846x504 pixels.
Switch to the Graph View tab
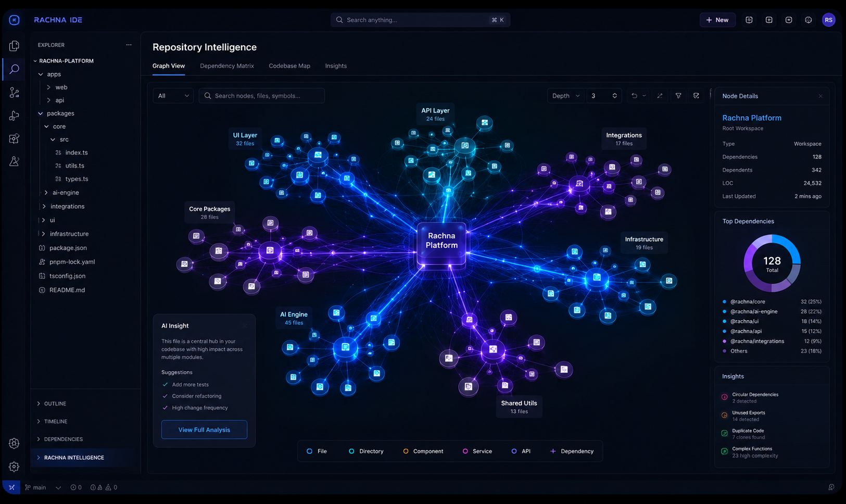(x=168, y=66)
